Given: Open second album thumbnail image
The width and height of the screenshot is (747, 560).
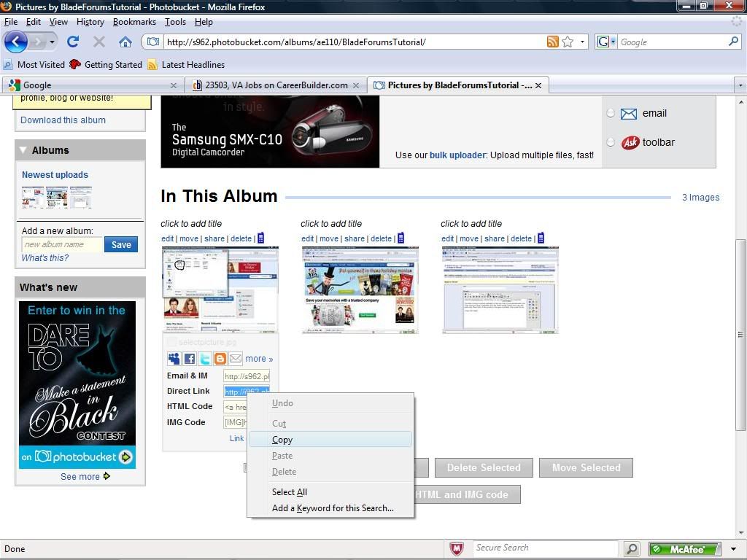Looking at the screenshot, I should point(360,289).
